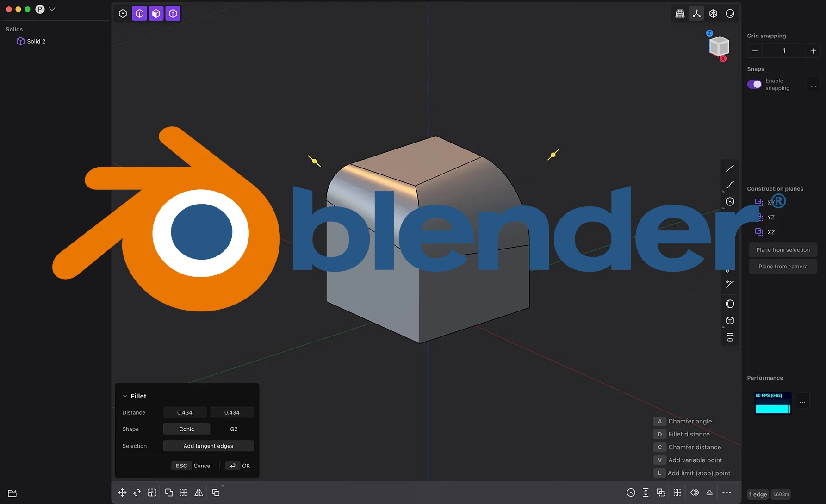Select the Duplicate tool
Viewport: 826px width, 504px height.
169,492
